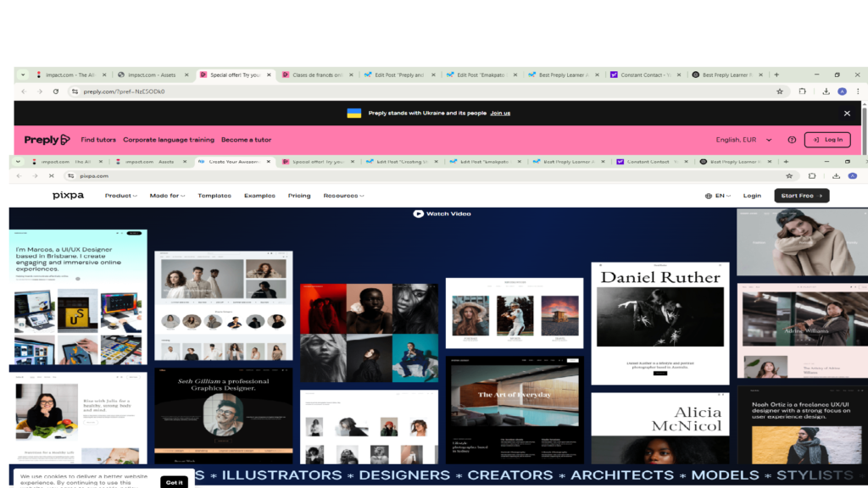Click the Pixpa logo
The width and height of the screenshot is (868, 488).
69,196
